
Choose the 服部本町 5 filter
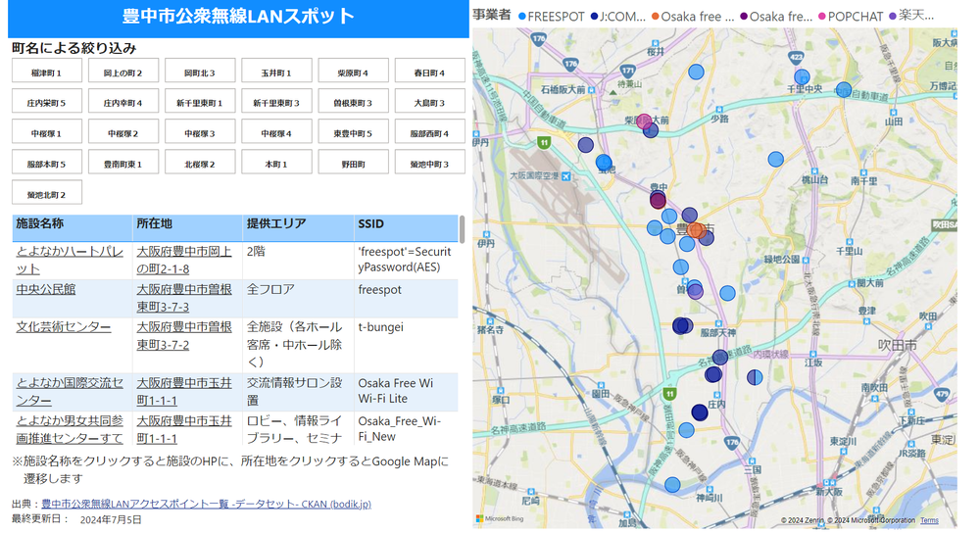[x=47, y=163]
